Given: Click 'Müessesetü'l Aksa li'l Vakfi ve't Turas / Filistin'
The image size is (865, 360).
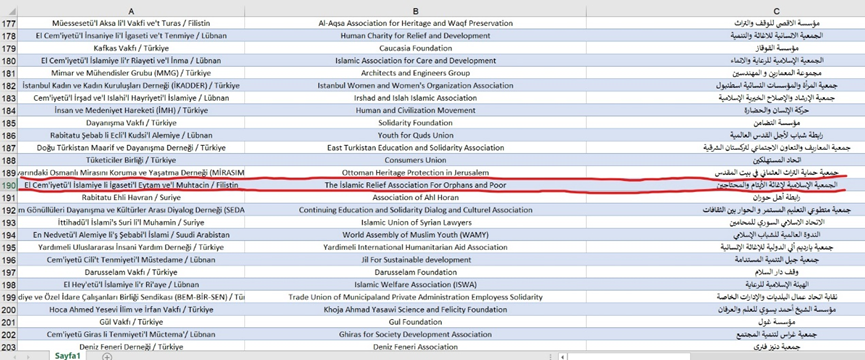Looking at the screenshot, I should 131,23.
